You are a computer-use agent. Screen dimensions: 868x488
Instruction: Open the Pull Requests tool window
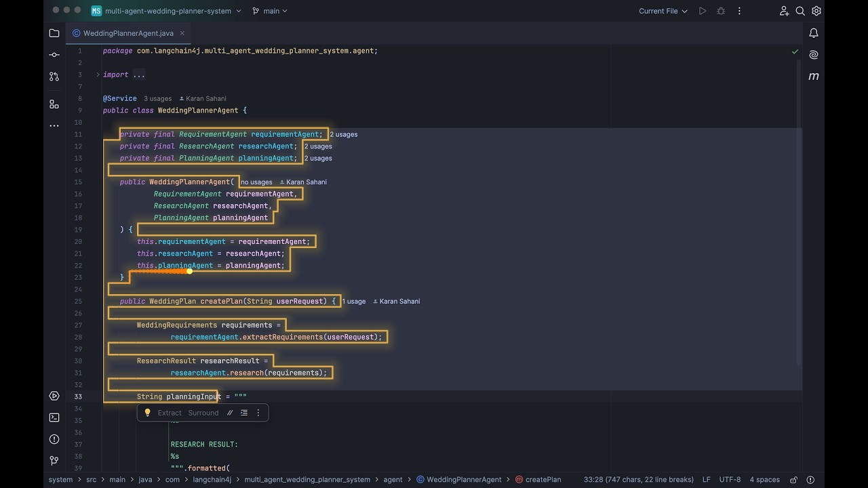coord(54,77)
